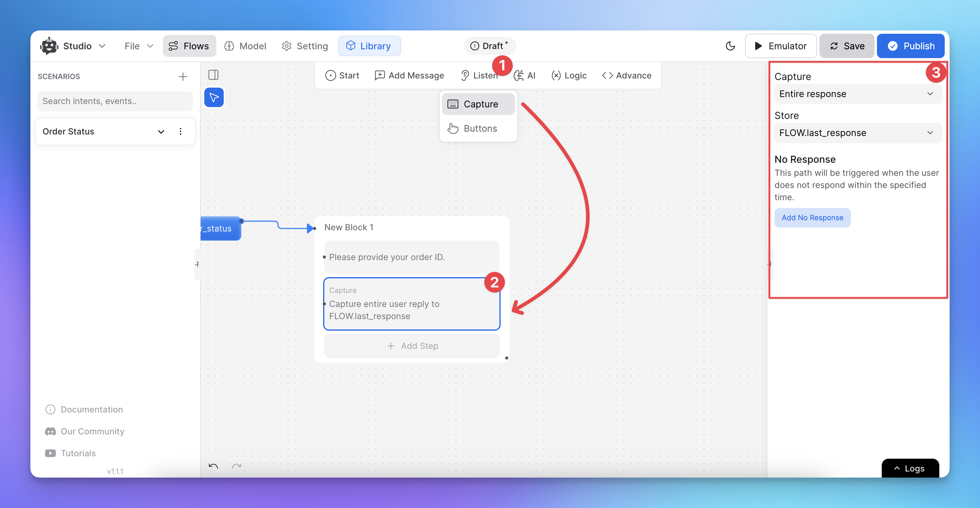980x508 pixels.
Task: Click the Draft status badge
Action: [x=489, y=46]
